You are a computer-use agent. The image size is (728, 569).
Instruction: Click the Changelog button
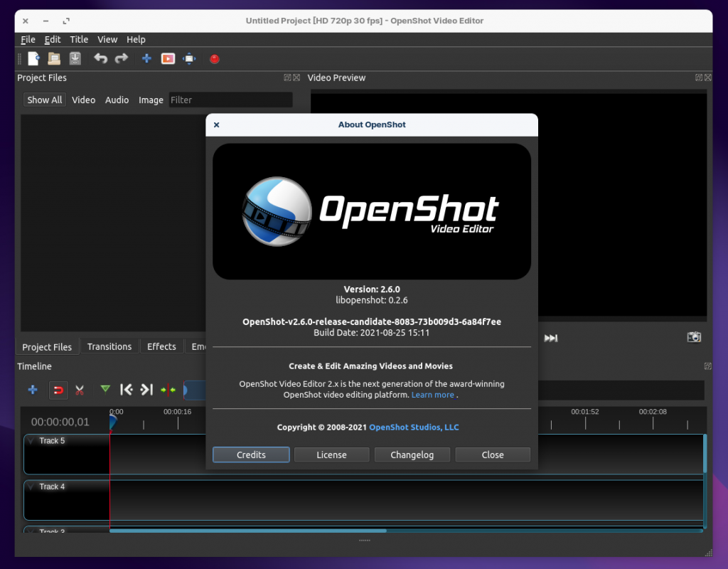(x=412, y=455)
